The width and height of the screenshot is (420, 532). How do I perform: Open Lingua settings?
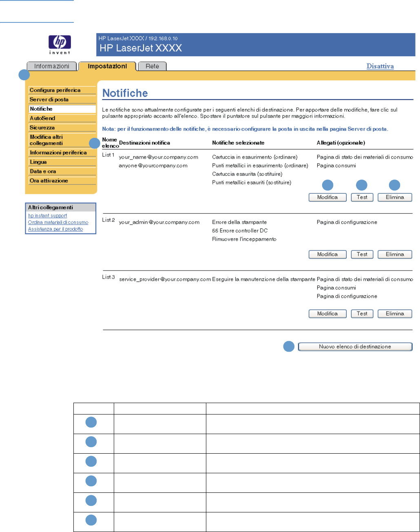point(62,162)
